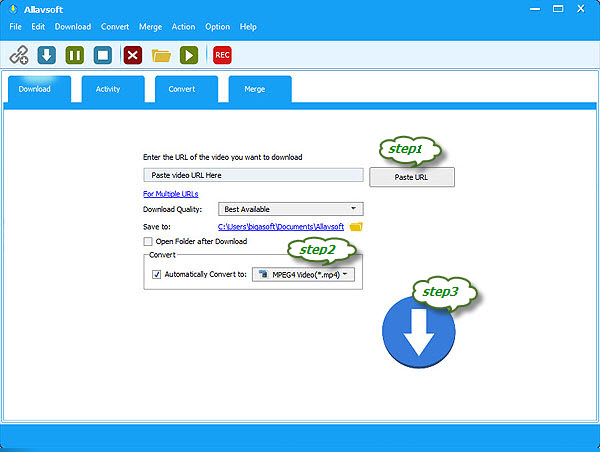Open the File menu
The image size is (600, 452).
[x=16, y=27]
